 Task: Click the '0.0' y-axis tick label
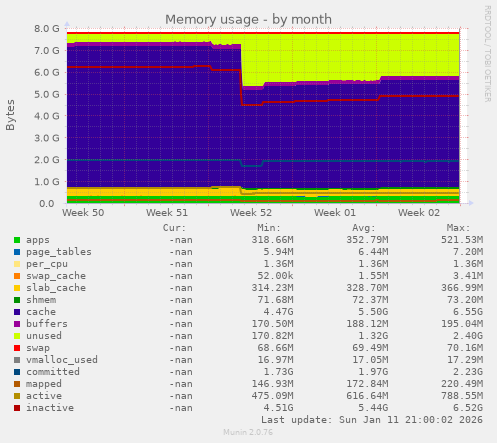tap(47, 204)
